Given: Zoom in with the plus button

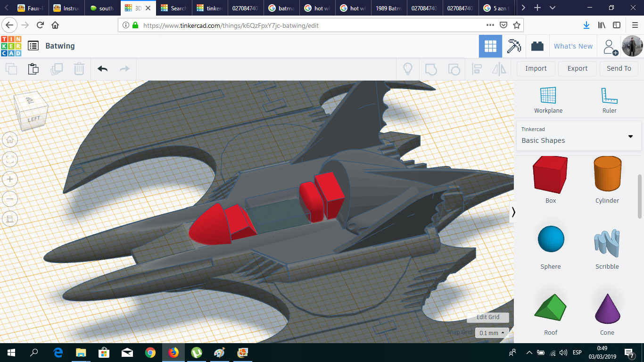Looking at the screenshot, I should [x=10, y=179].
